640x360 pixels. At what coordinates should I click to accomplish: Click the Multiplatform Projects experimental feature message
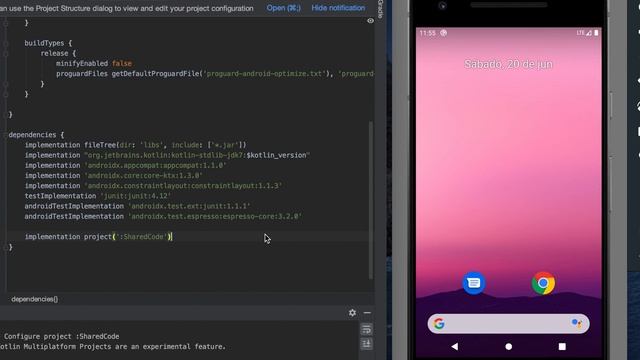[x=113, y=347]
